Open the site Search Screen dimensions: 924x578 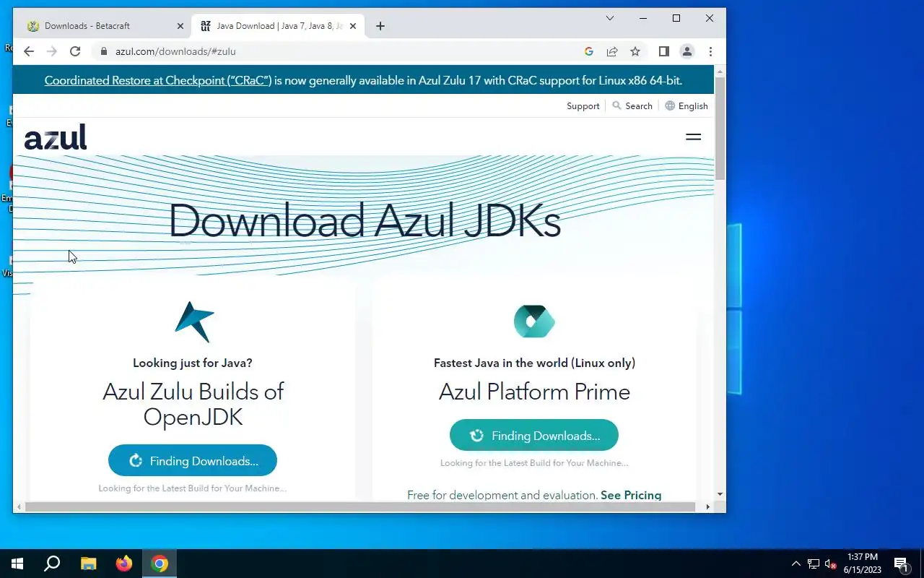click(632, 105)
